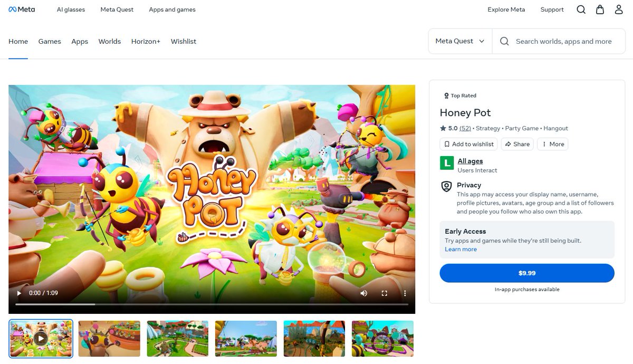This screenshot has width=633, height=364.
Task: Enter fullscreen on the video player
Action: click(x=385, y=293)
